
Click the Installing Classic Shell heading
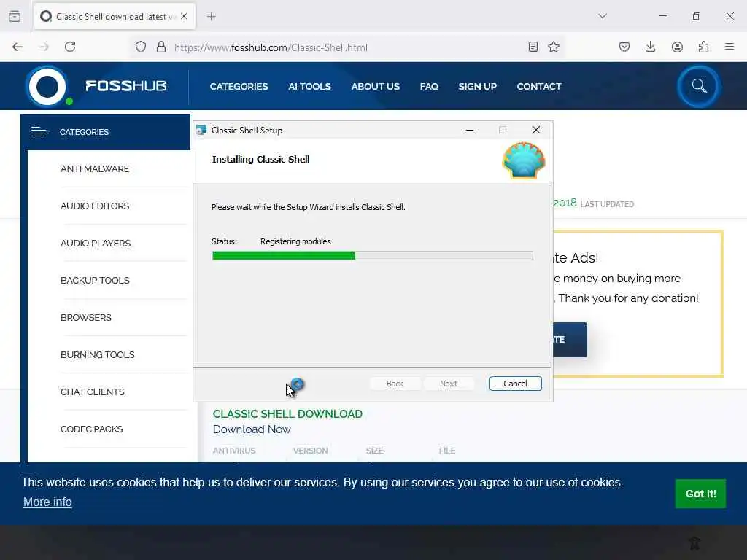260,160
